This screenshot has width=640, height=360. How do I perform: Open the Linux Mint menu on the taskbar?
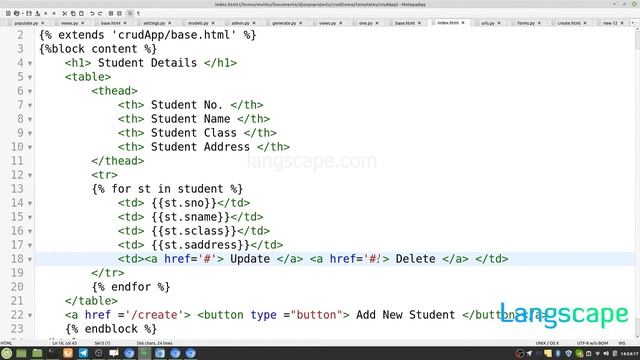pos(7,353)
